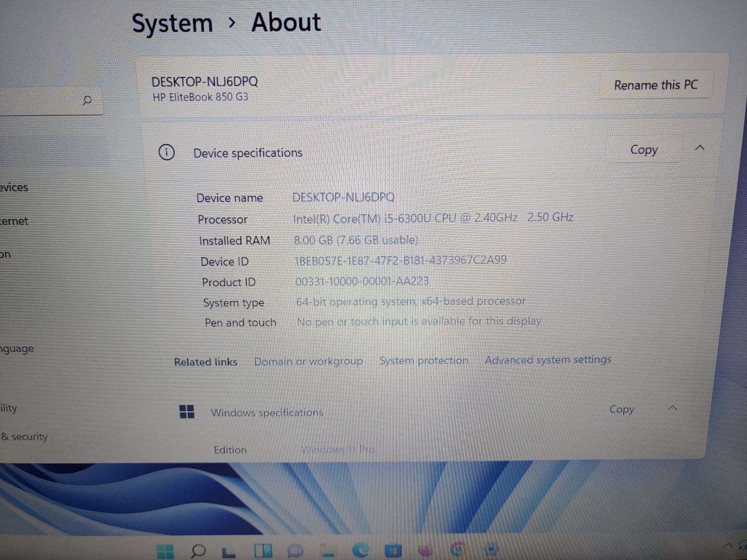Open Time & language sidebar item
This screenshot has width=747, height=560.
click(x=17, y=348)
